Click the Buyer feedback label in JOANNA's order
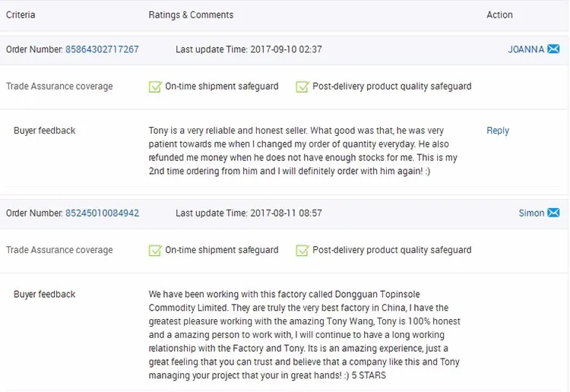Image resolution: width=570 pixels, height=392 pixels. tap(45, 131)
